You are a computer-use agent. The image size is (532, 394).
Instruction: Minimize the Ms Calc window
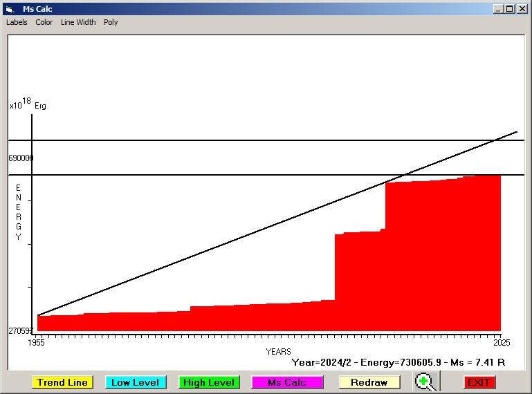pos(498,9)
